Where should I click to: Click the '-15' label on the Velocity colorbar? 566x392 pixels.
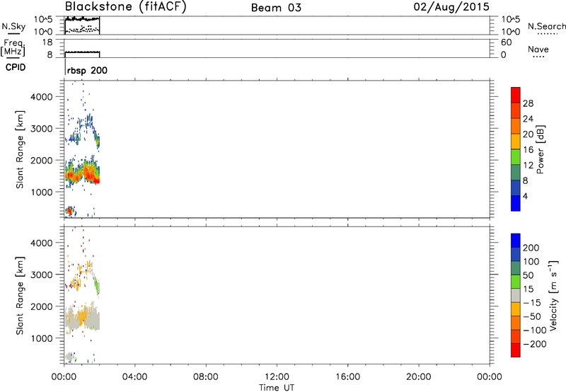point(532,302)
